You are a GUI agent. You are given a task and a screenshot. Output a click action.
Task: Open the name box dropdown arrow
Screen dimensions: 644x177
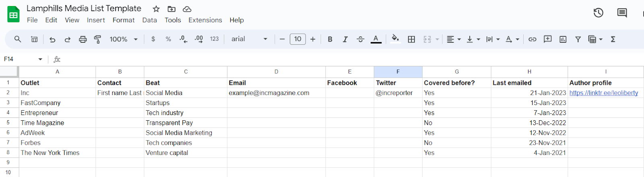point(40,59)
